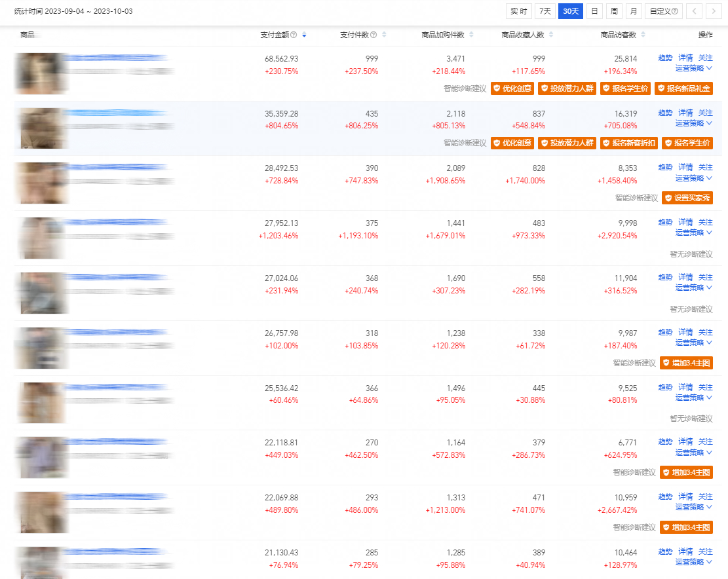Click help icon next to 支付金额 header
Screen dimensions: 728x579
point(294,35)
